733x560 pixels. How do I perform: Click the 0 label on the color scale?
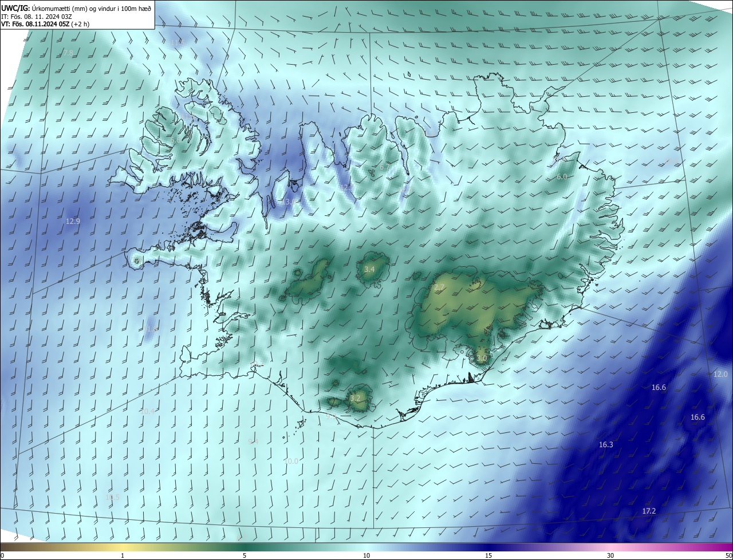[x=2, y=555]
